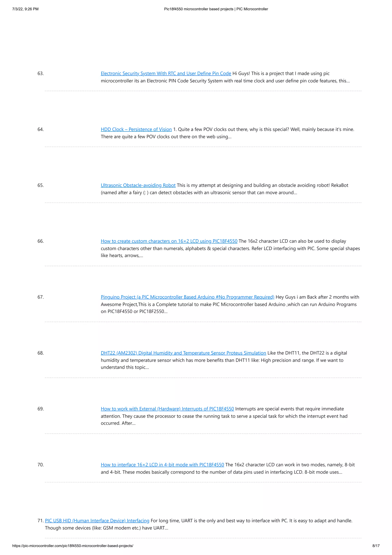Open Electronic Security System With RTC link
Viewport: 392px width, 555px height.
coord(166,74)
